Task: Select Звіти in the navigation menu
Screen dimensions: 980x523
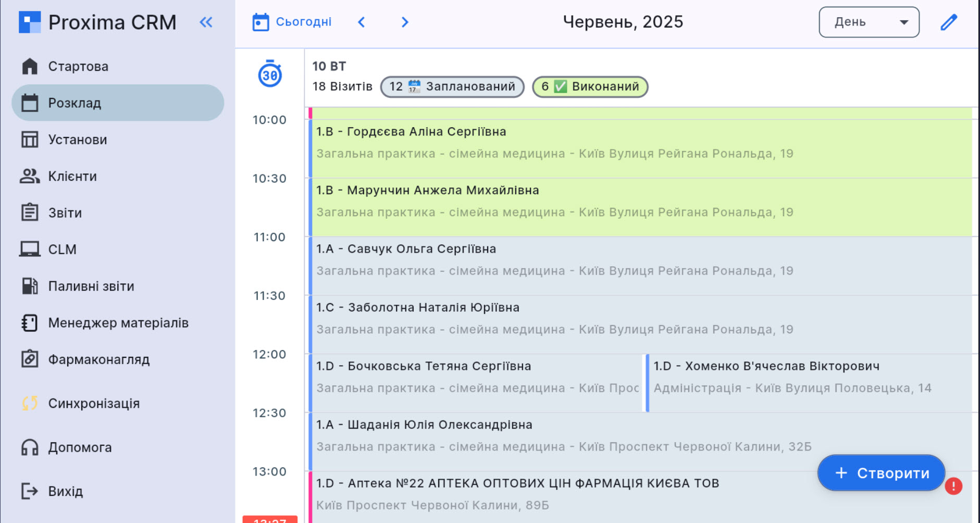Action: click(65, 213)
